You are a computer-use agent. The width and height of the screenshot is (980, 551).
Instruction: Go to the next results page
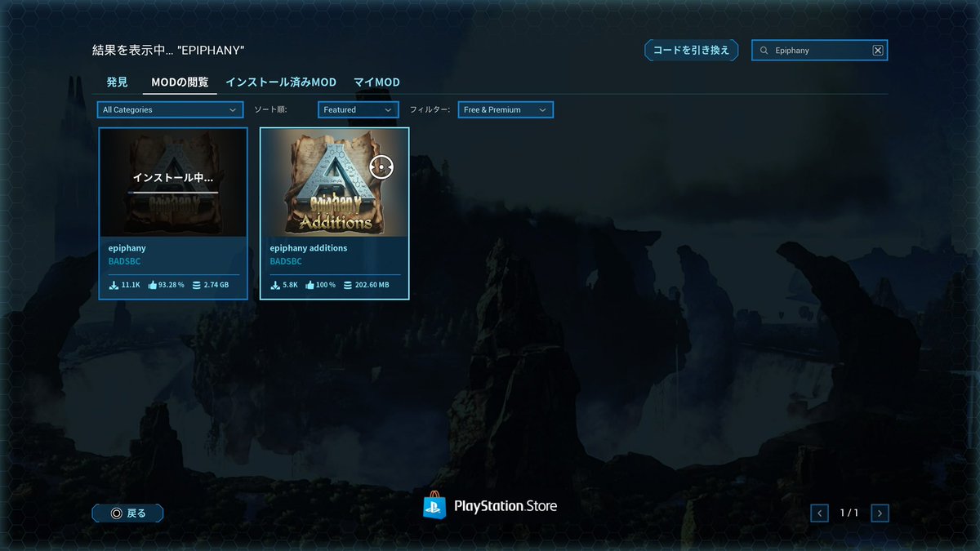[x=880, y=513]
